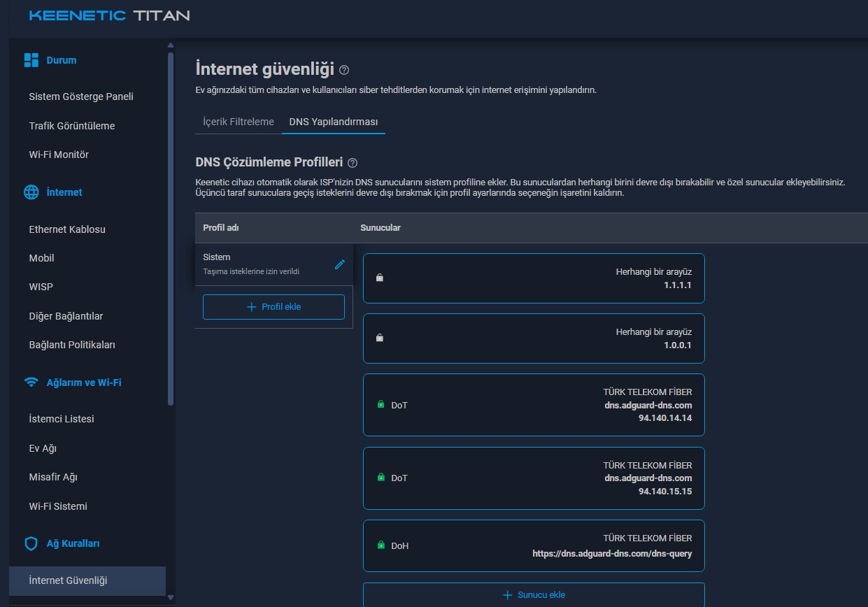Click Ağlarım ve Wi-Fi section heading
The height and width of the screenshot is (607, 868).
click(x=84, y=383)
